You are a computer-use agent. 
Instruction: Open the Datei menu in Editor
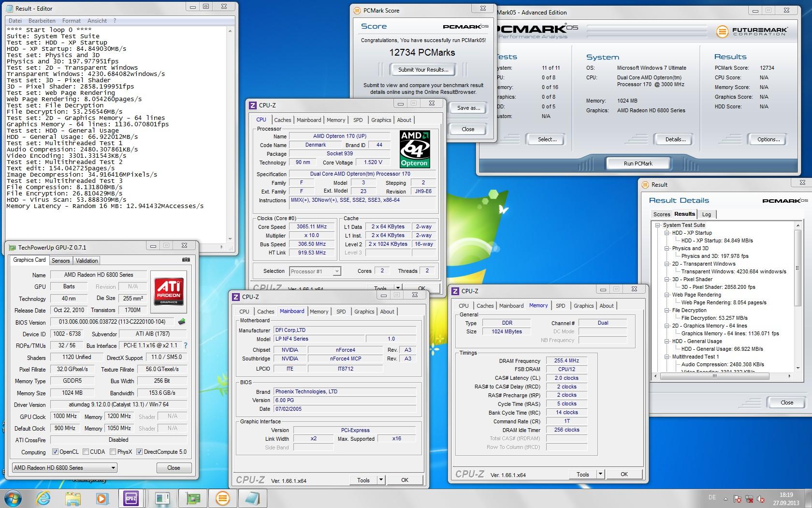tap(15, 21)
